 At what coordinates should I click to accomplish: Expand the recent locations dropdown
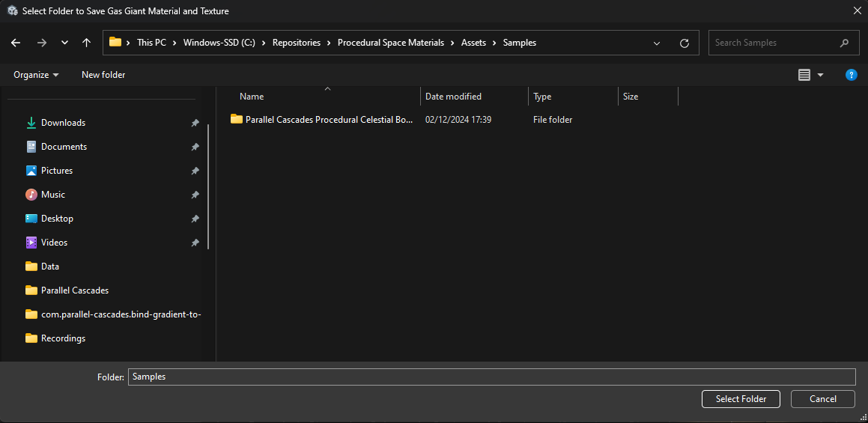click(64, 43)
